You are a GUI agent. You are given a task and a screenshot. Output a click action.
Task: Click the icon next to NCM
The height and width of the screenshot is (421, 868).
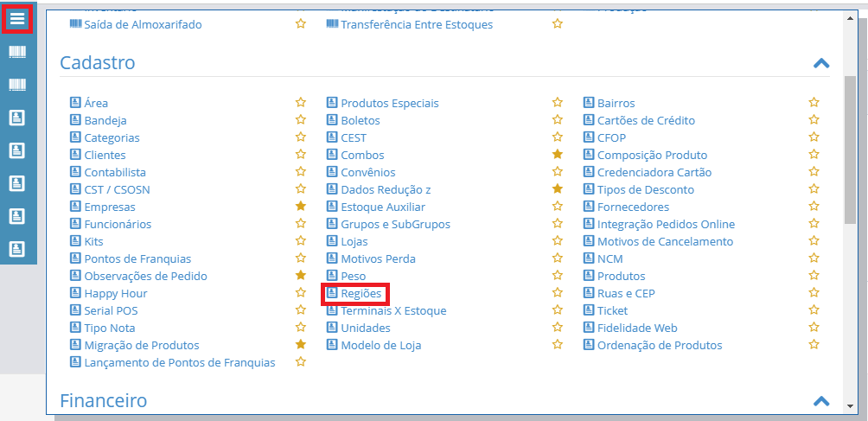[x=589, y=258]
